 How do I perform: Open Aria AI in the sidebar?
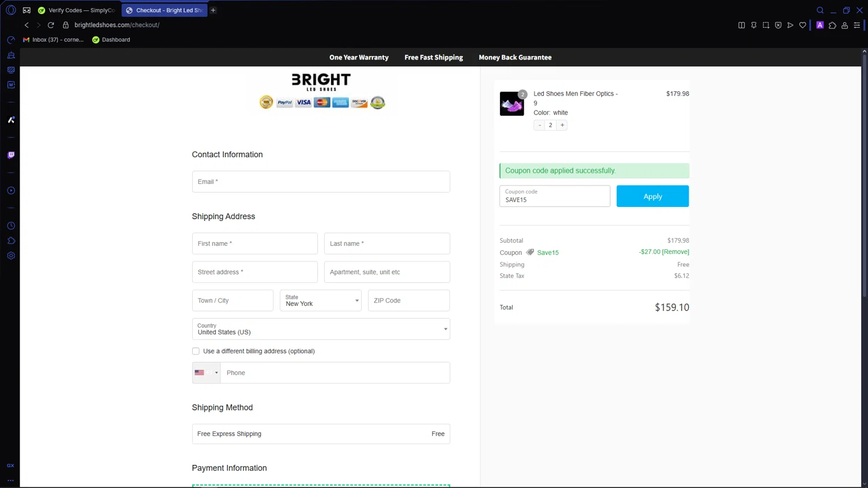pos(11,120)
